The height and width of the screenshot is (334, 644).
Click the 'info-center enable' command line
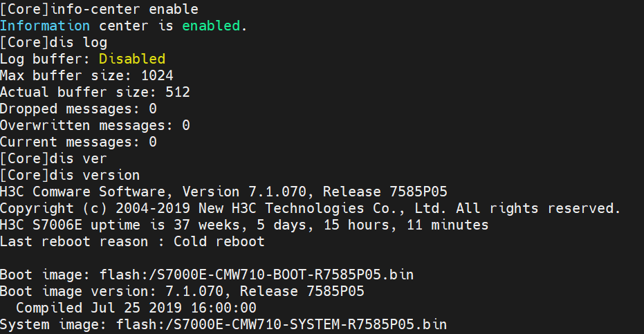pyautogui.click(x=99, y=9)
